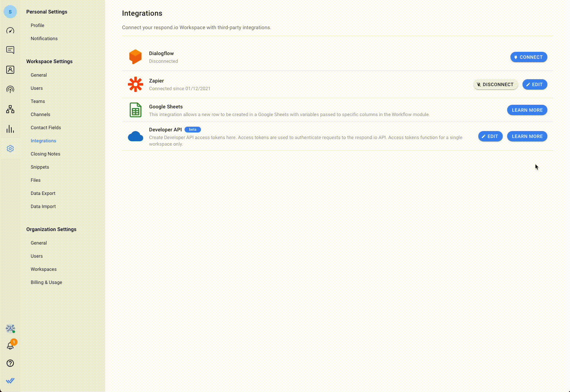Click the Help question mark icon
The image size is (570, 392).
10,363
